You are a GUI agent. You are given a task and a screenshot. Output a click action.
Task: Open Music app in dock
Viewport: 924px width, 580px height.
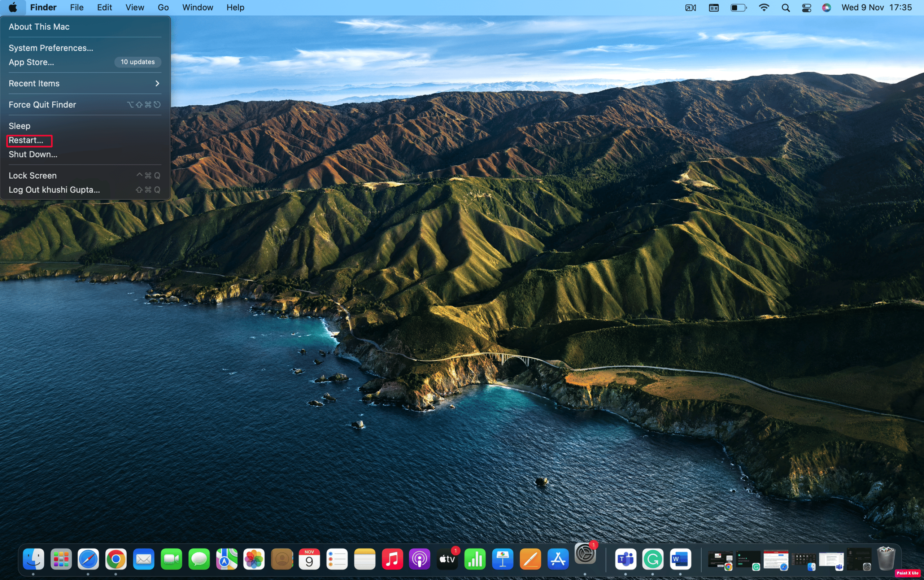(x=392, y=561)
